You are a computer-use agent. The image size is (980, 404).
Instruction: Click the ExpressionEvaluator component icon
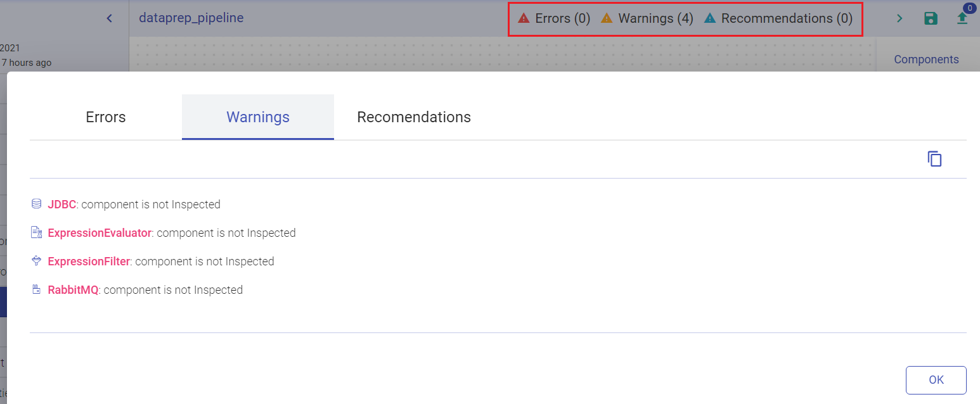point(37,232)
